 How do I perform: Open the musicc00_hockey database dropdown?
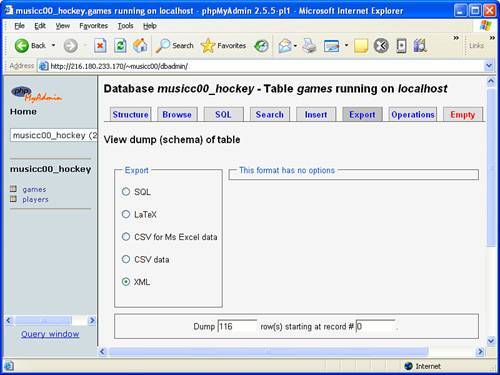(x=54, y=135)
